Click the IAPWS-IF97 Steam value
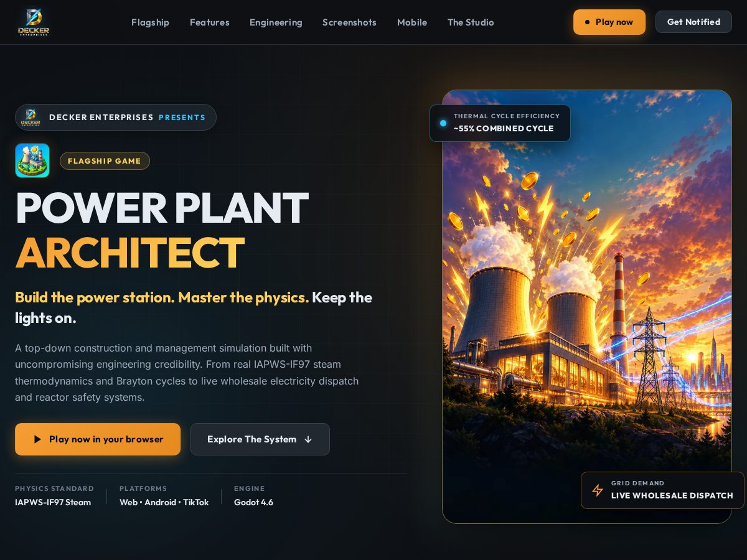747x560 pixels. [53, 502]
